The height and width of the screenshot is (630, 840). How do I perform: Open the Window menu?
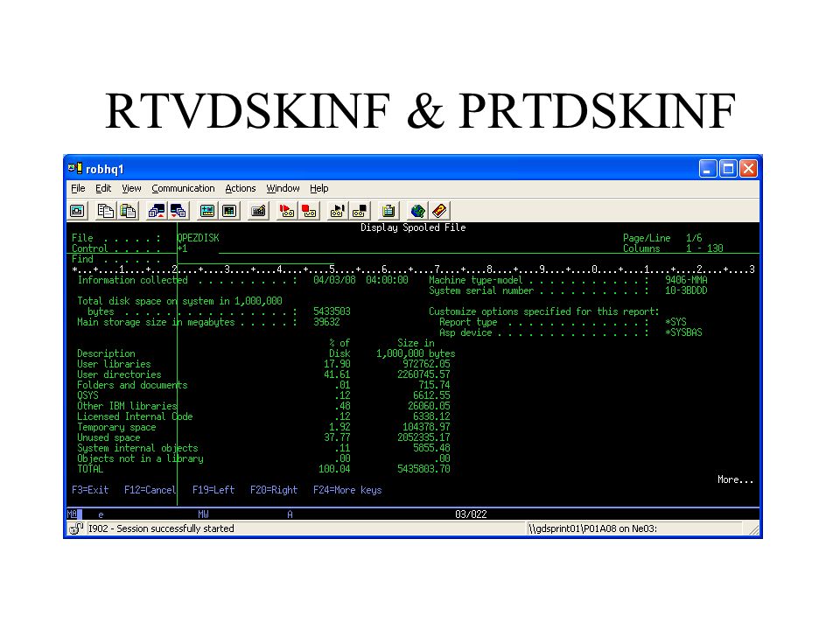(283, 188)
